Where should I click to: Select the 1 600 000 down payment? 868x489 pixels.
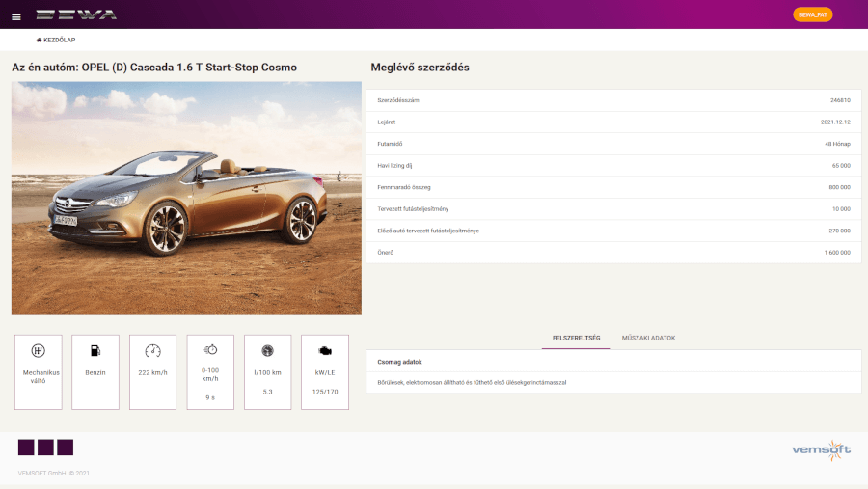[837, 253]
